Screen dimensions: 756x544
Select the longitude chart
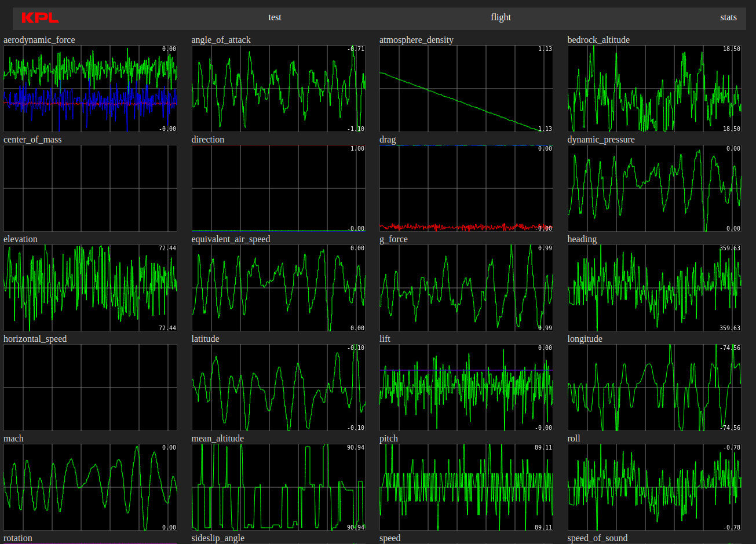(655, 388)
